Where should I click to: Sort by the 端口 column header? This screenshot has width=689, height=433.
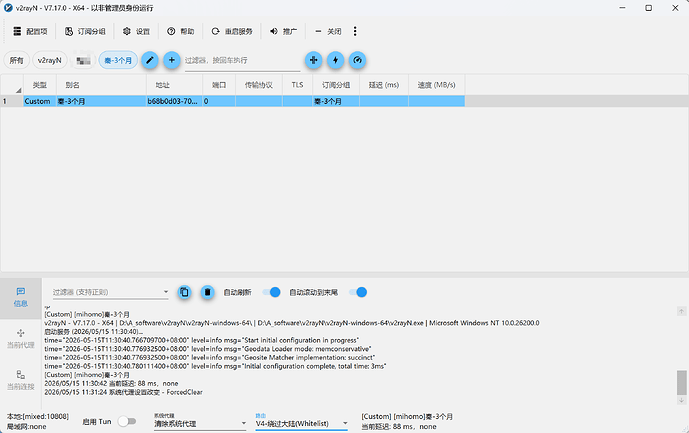pyautogui.click(x=219, y=85)
